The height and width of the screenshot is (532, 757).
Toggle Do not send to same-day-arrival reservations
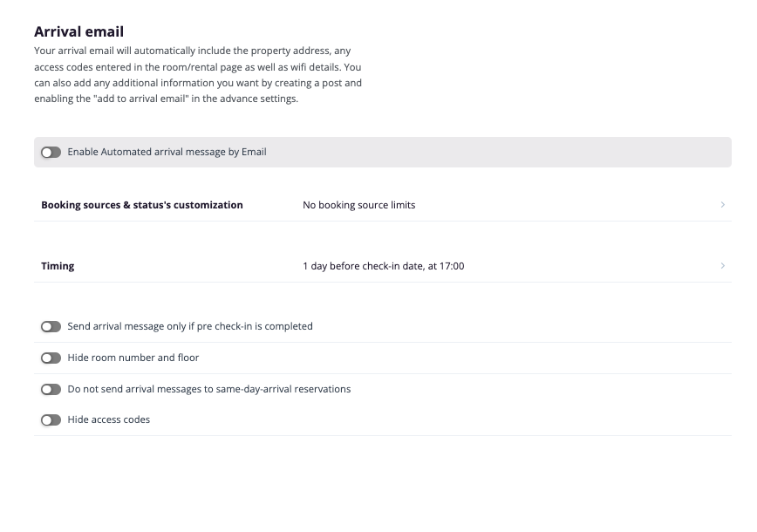point(51,390)
